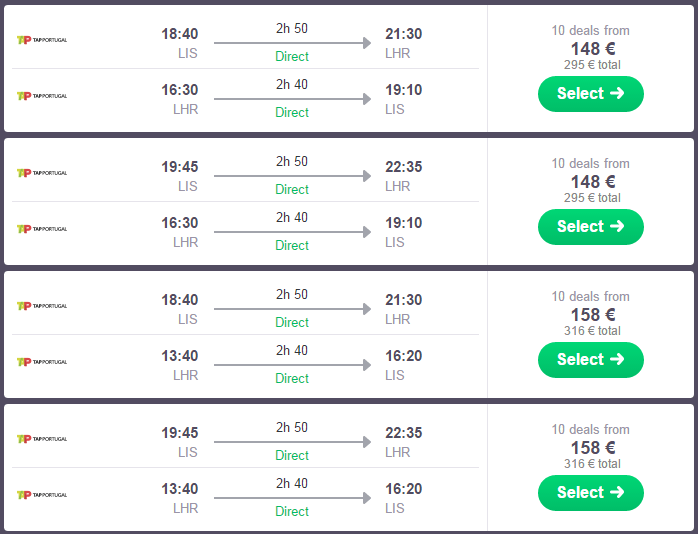Select the 148 € deal departing LIS at 19:45
Image resolution: width=698 pixels, height=534 pixels.
coord(590,227)
